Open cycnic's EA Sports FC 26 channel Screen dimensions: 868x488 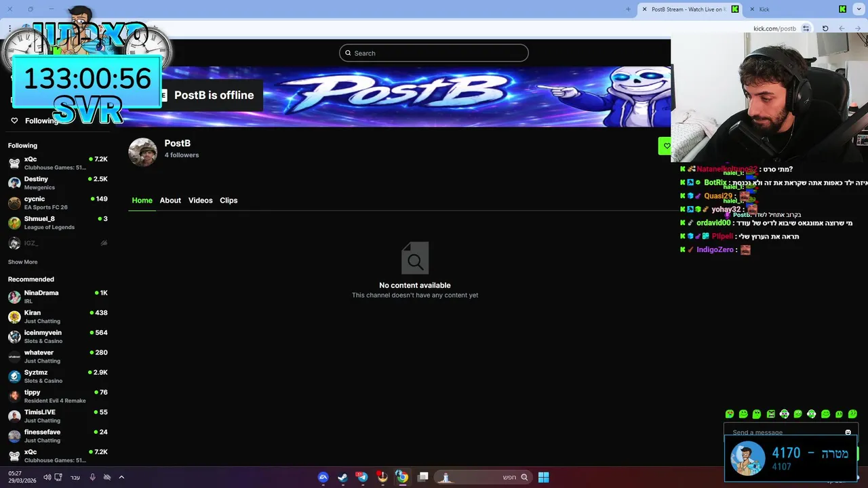click(x=58, y=203)
